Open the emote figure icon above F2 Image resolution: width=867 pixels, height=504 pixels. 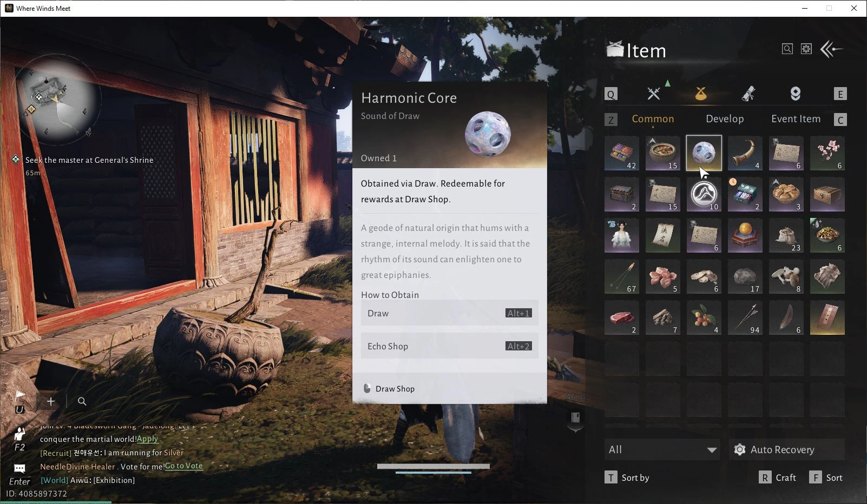pyautogui.click(x=19, y=434)
